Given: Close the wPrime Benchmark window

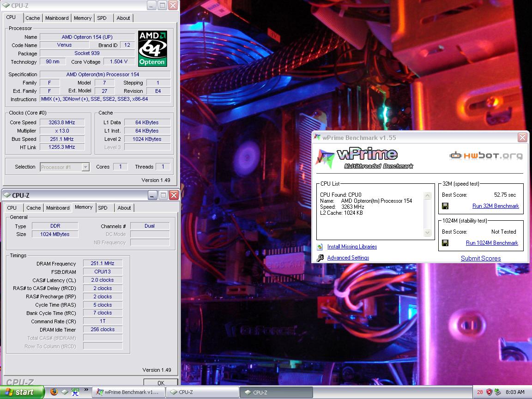Looking at the screenshot, I should coord(522,138).
